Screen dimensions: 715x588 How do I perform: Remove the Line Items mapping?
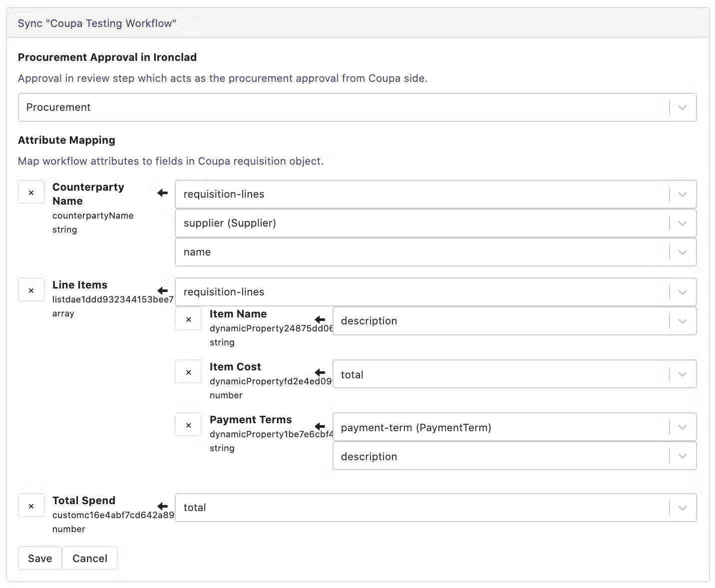pyautogui.click(x=31, y=290)
